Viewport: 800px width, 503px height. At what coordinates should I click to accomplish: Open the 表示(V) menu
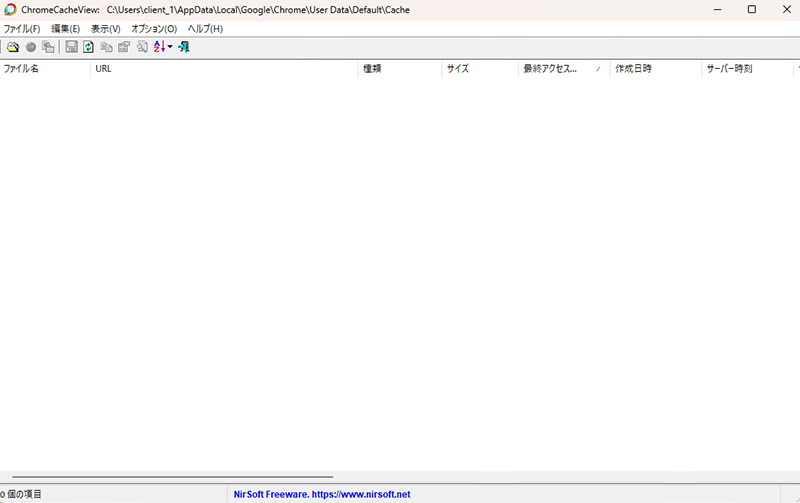[x=105, y=29]
